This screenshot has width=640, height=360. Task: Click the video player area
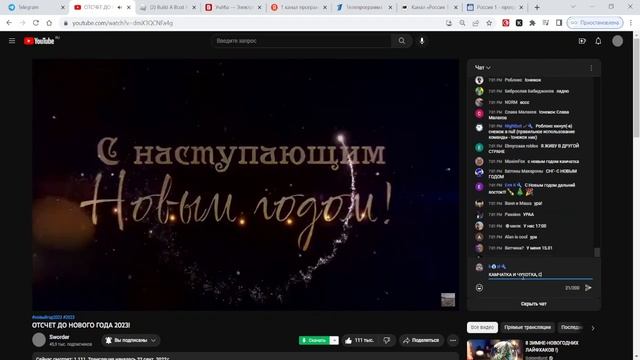tap(245, 184)
